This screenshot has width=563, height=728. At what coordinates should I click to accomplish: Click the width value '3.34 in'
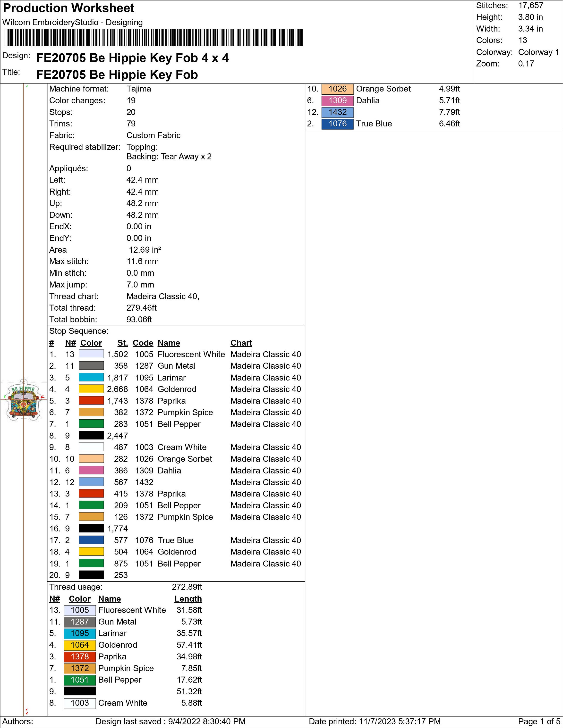[530, 29]
